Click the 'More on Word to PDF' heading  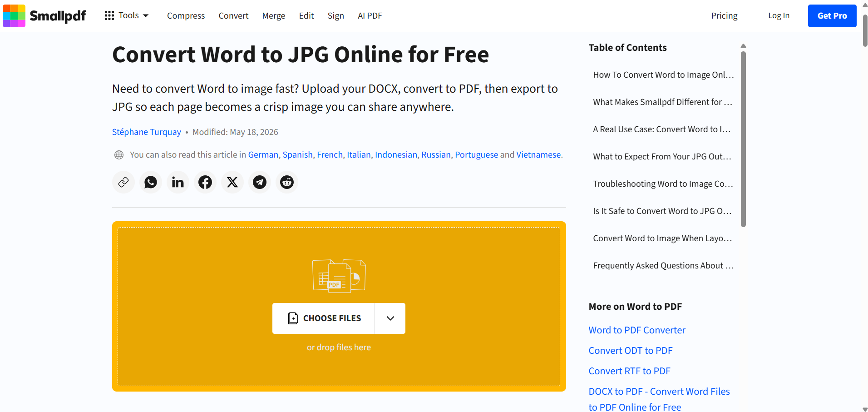coord(636,307)
